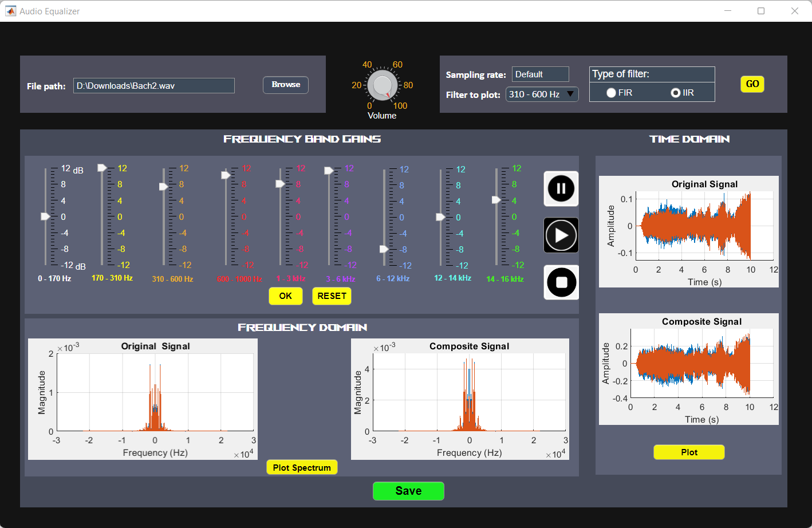The height and width of the screenshot is (528, 812).
Task: Grab the 14 - 16 kHz slider thumb
Action: [x=495, y=200]
